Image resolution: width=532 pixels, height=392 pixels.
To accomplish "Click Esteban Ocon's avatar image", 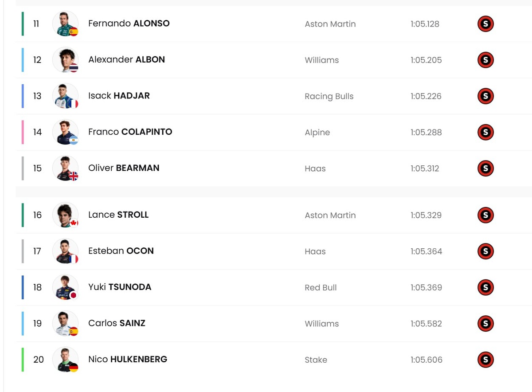I will coord(65,251).
